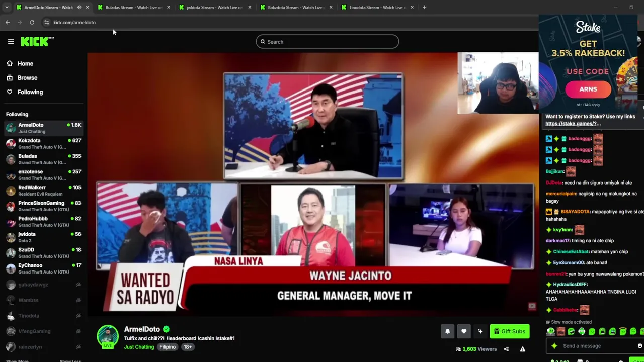Click the Send a message chat field

pyautogui.click(x=595, y=346)
